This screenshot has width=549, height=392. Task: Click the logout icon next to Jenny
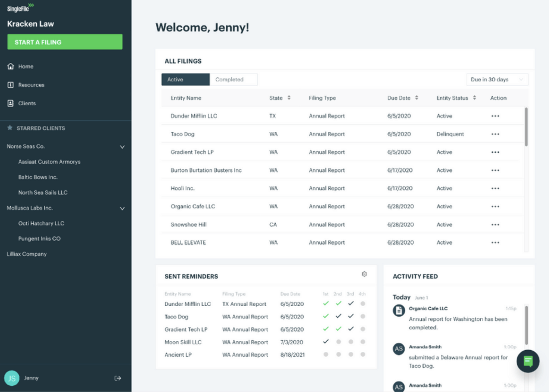[117, 378]
